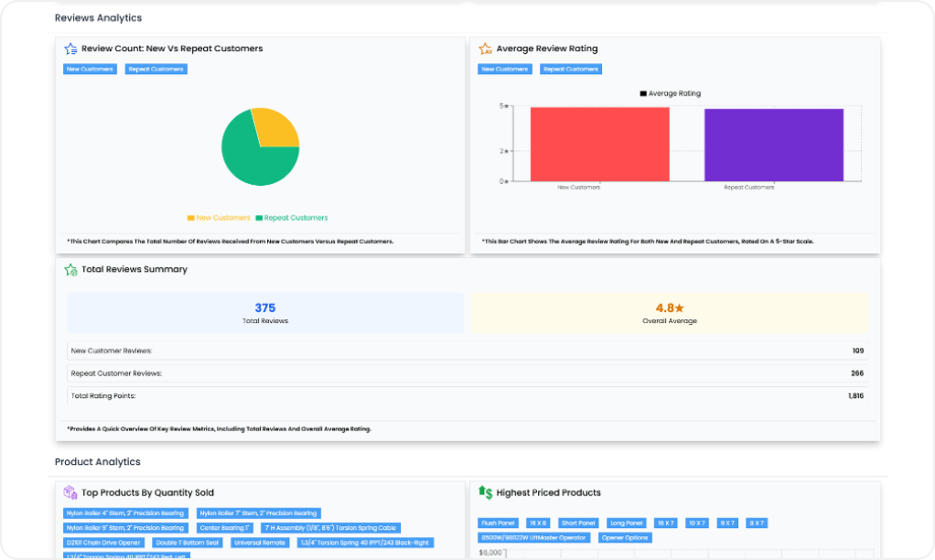Click the Average Review Rating star icon
Viewport: 935px width, 560px height.
pyautogui.click(x=486, y=49)
